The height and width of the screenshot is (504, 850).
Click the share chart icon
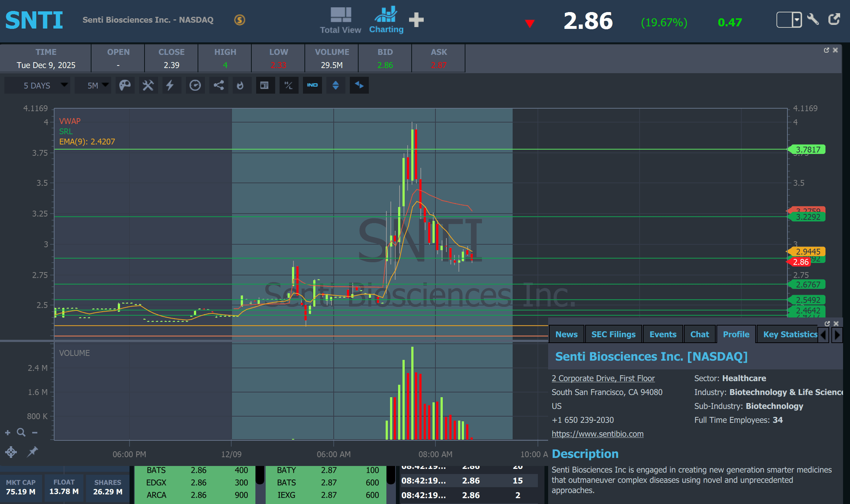click(218, 86)
